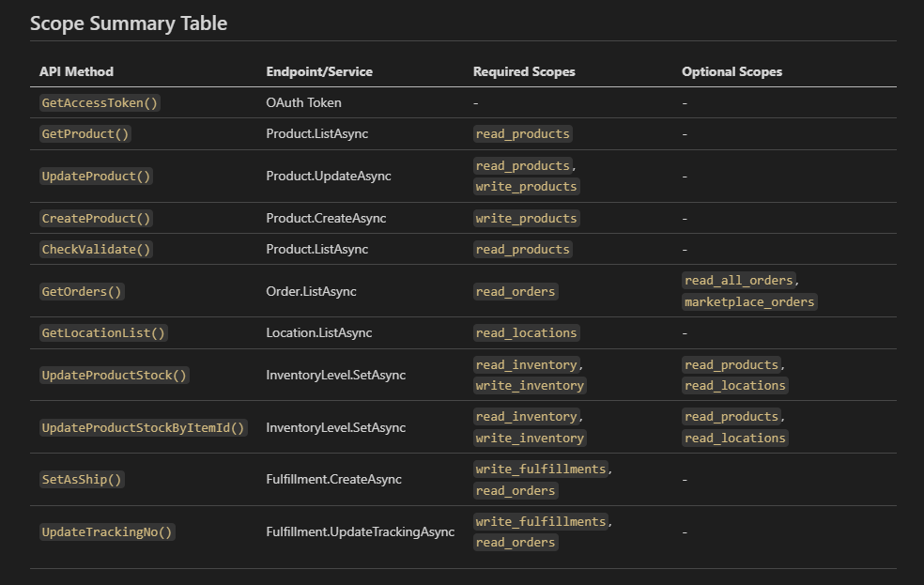Click the GetOrders() method name

pos(82,291)
